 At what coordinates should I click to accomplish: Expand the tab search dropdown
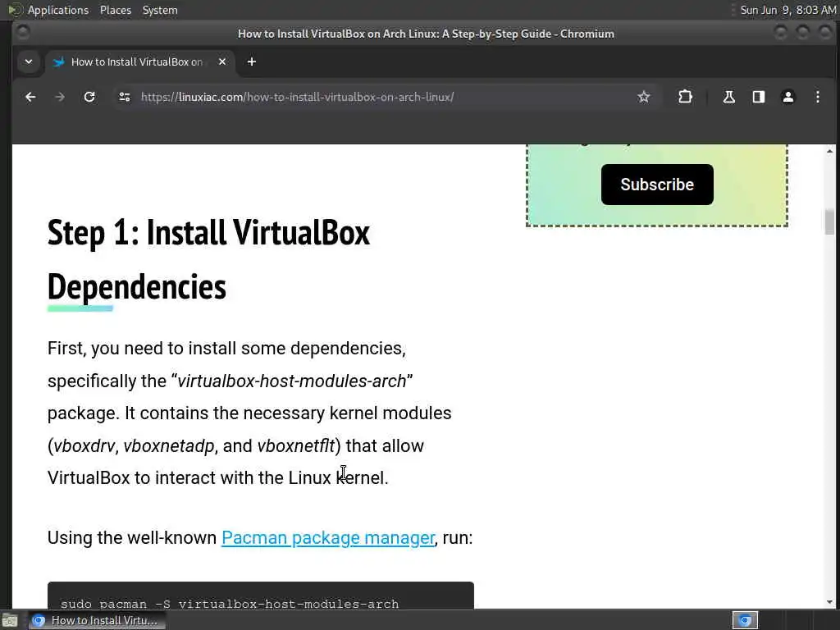(29, 62)
